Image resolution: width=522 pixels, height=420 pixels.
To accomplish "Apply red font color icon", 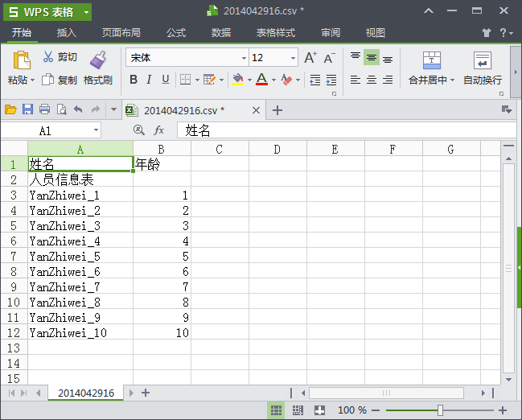I will pos(261,80).
